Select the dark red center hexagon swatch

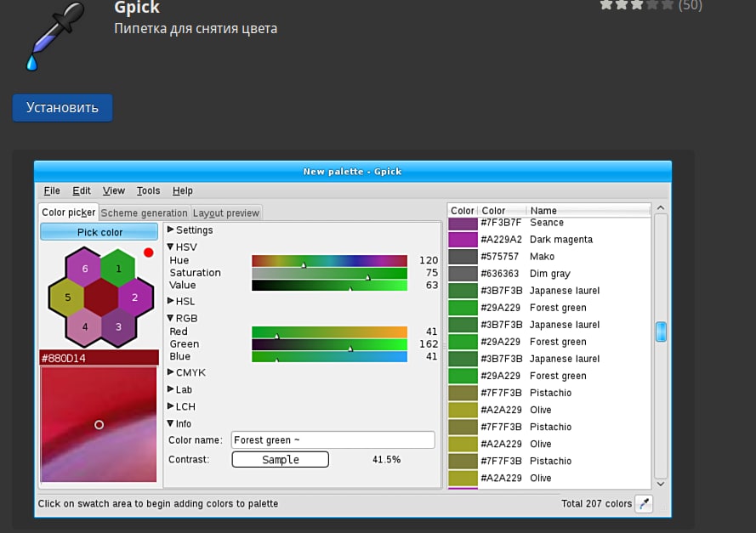(101, 298)
